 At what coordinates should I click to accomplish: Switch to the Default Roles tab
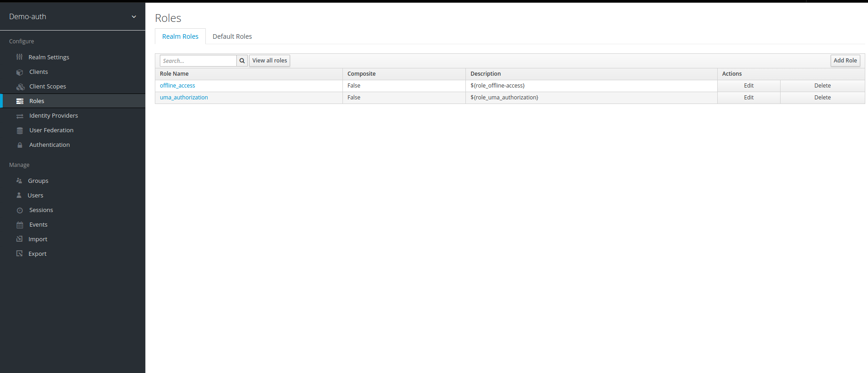(x=232, y=36)
